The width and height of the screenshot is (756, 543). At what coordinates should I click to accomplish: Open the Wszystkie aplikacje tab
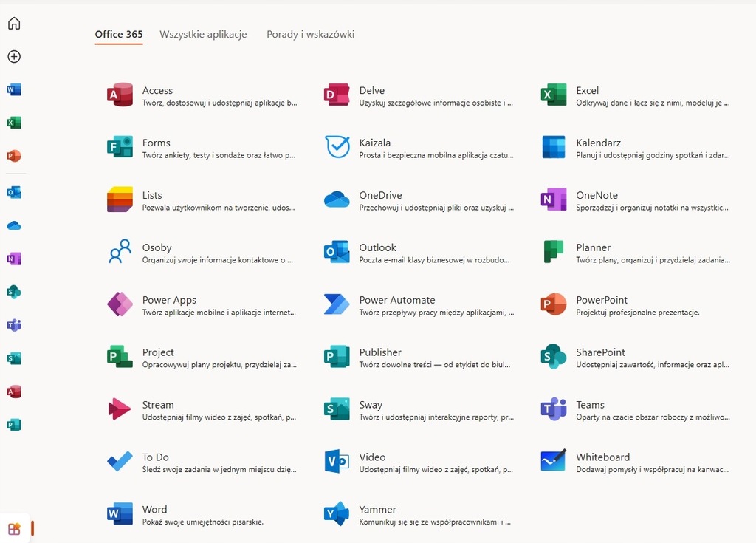point(203,34)
